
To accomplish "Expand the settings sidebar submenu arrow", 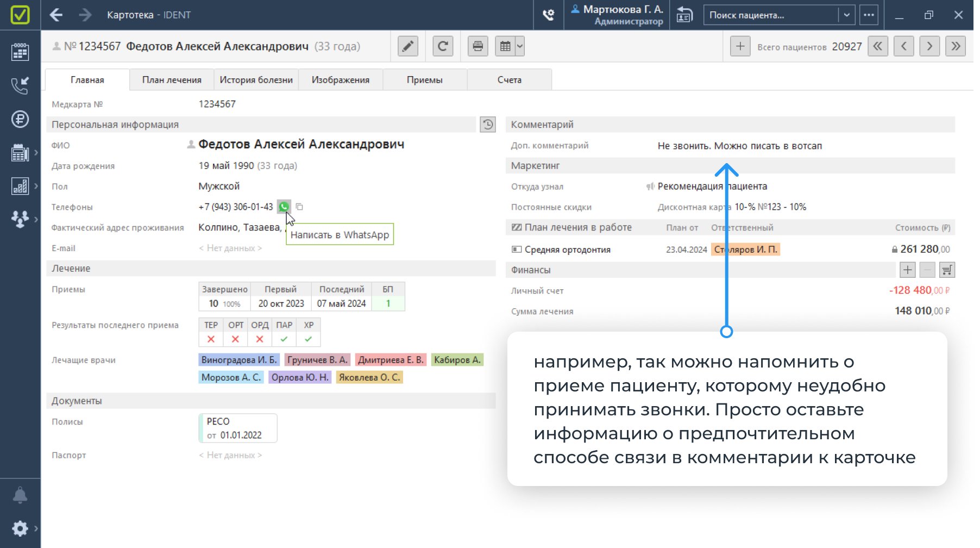I will point(36,528).
